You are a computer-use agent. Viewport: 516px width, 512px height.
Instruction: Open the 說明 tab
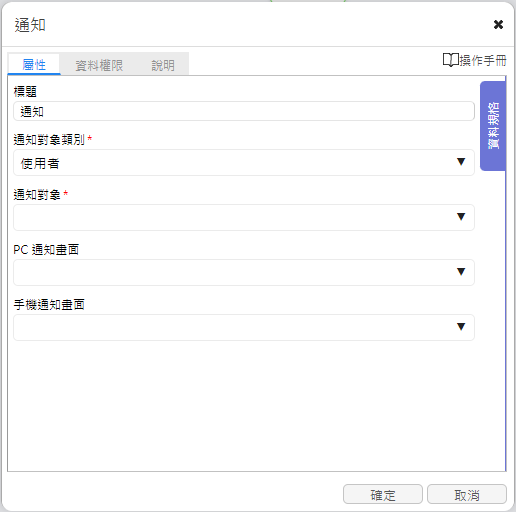pyautogui.click(x=163, y=65)
